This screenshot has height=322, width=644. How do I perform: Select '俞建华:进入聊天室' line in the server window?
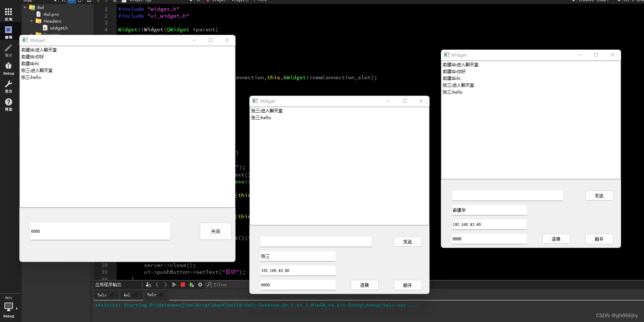coord(39,50)
